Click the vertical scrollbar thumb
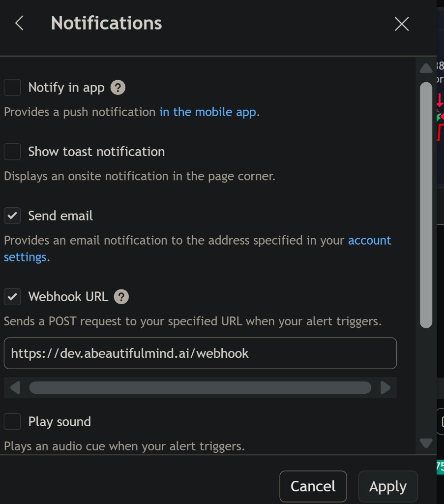Screen dimensions: 444x504 point(426,205)
